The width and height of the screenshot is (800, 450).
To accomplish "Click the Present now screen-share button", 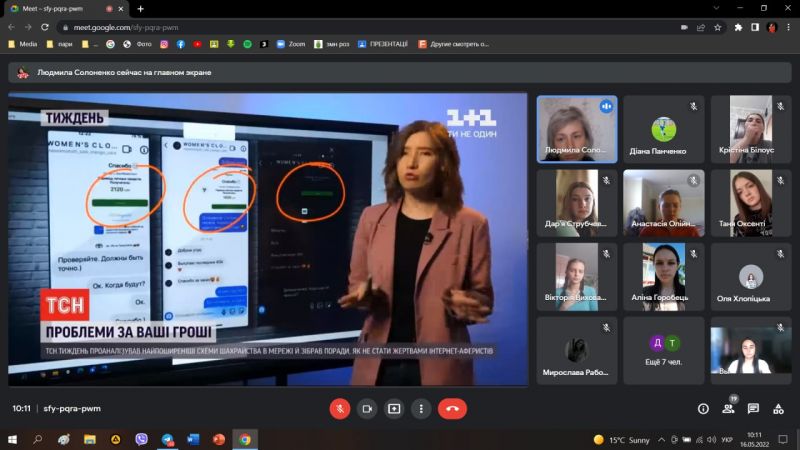I will [x=394, y=409].
